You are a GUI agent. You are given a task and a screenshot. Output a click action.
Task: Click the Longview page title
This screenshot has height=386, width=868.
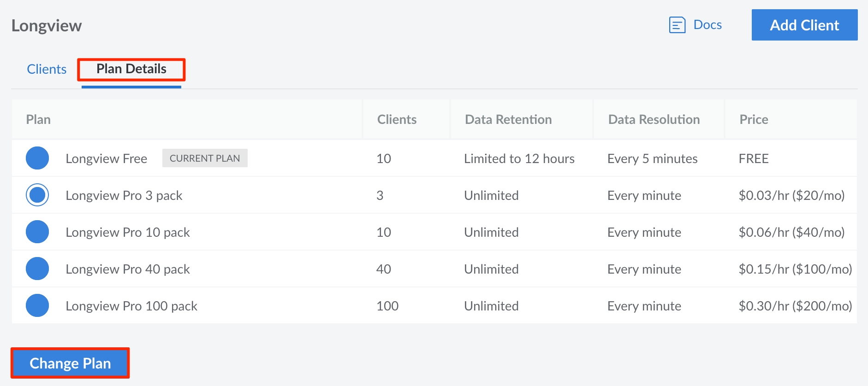point(47,26)
